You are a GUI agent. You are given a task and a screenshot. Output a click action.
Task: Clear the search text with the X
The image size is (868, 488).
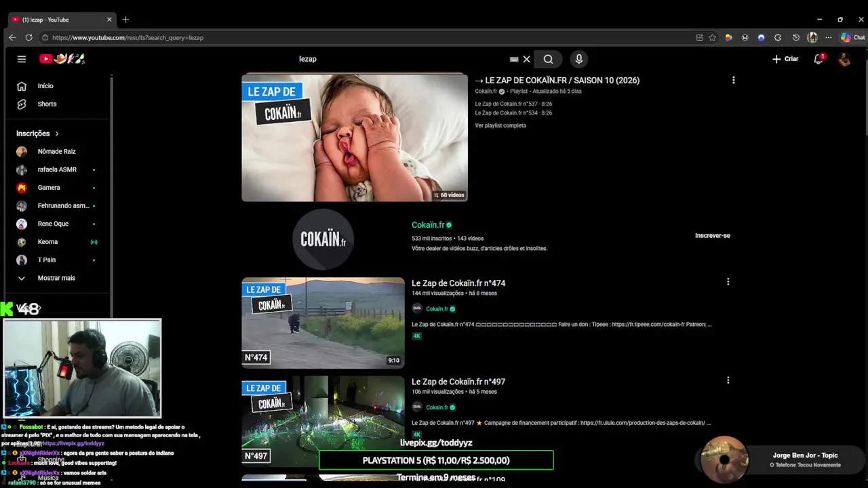(x=526, y=59)
